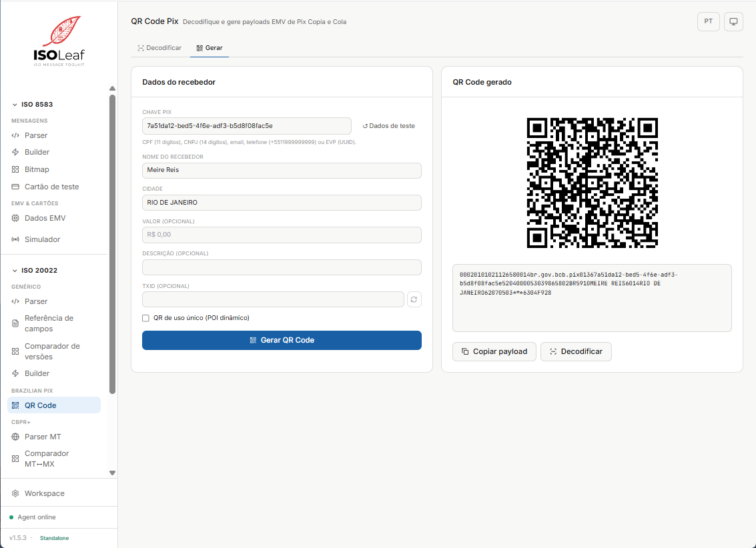Collapse the ISO 20022 section
756x548 pixels.
coord(35,271)
